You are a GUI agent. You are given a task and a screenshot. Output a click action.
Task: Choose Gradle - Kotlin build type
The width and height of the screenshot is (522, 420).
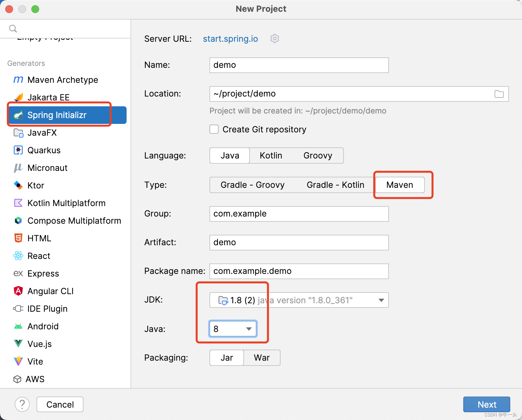coord(335,185)
